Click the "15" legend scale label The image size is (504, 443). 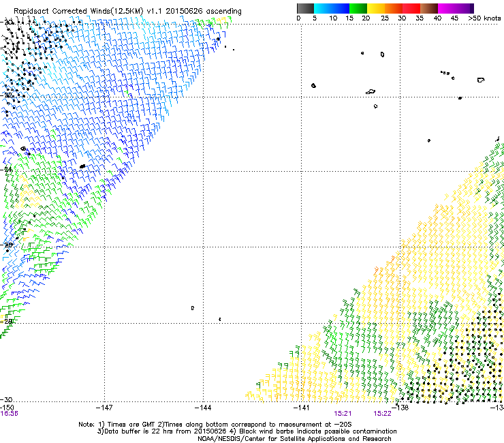pos(349,18)
